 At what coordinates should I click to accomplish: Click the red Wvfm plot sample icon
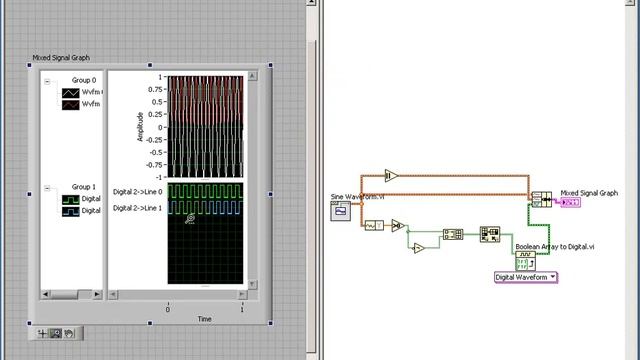(x=71, y=105)
